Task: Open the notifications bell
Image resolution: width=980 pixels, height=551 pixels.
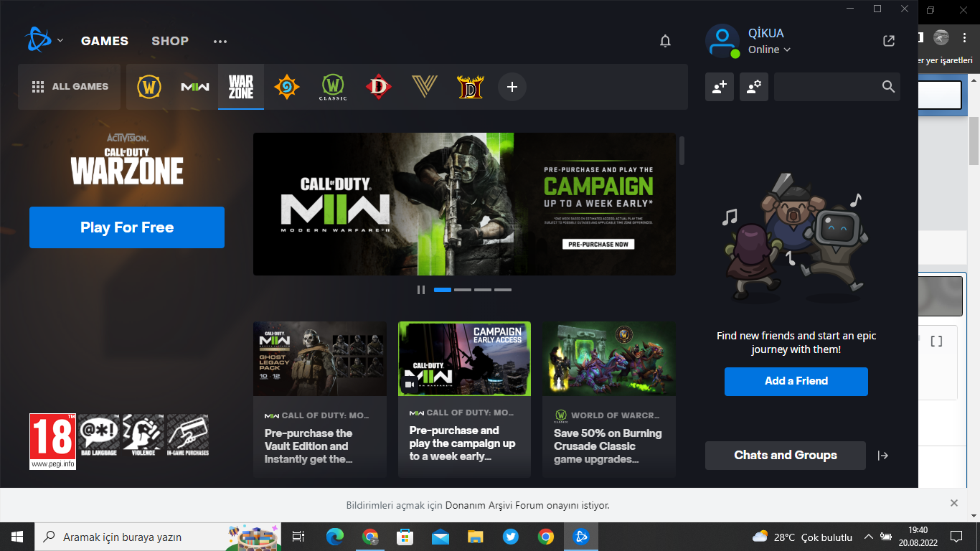Action: tap(665, 41)
